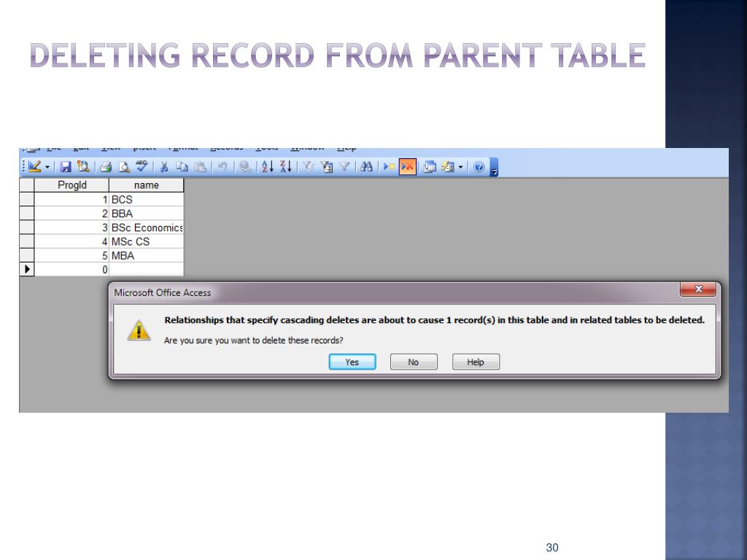
Task: Select the BCS row via its row selector
Action: tap(27, 200)
